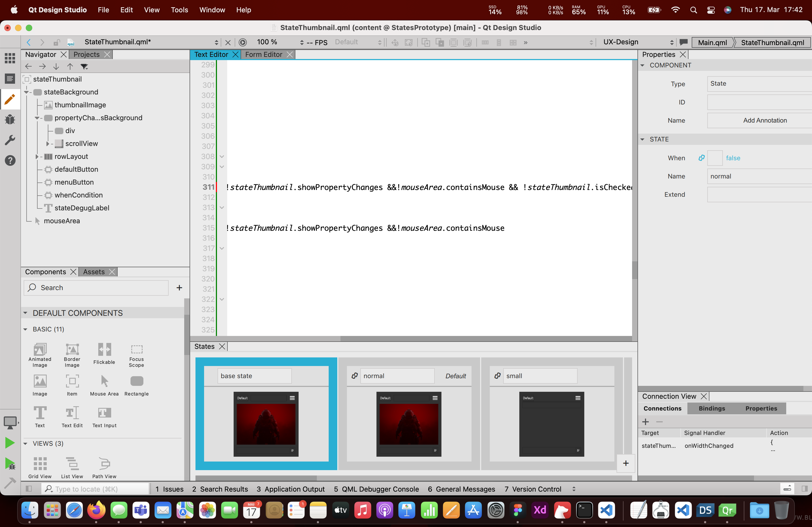The height and width of the screenshot is (527, 812).
Task: Open the Debug mode bug icon
Action: [10, 119]
